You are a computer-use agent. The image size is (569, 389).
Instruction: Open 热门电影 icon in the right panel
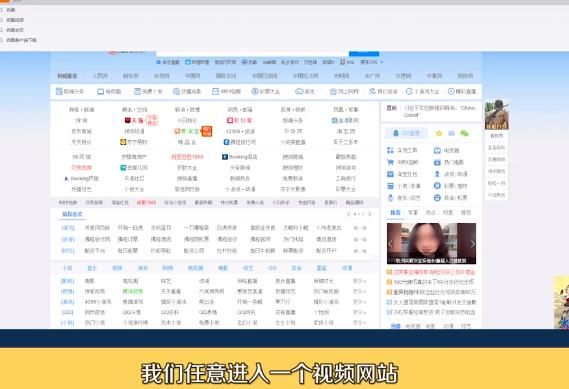click(449, 162)
